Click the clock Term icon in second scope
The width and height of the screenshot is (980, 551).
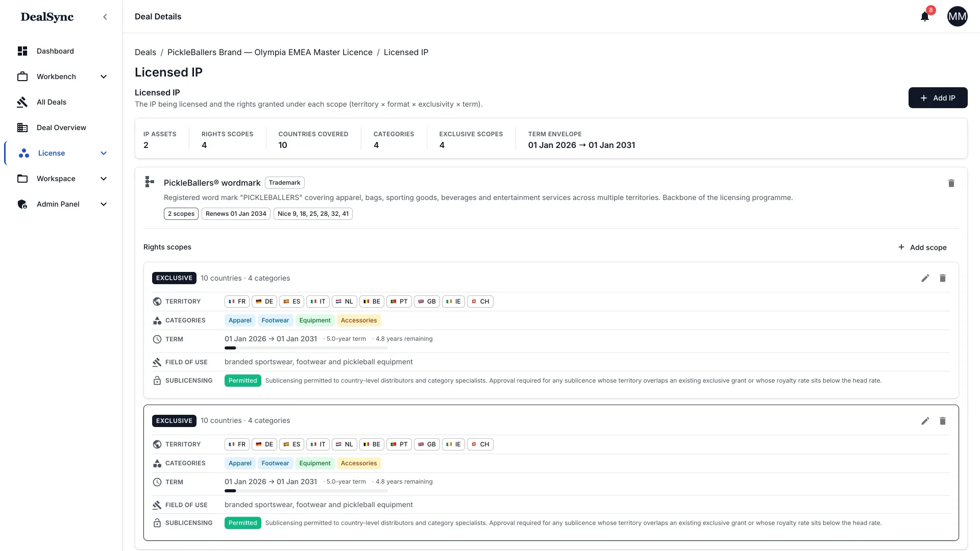pos(157,482)
